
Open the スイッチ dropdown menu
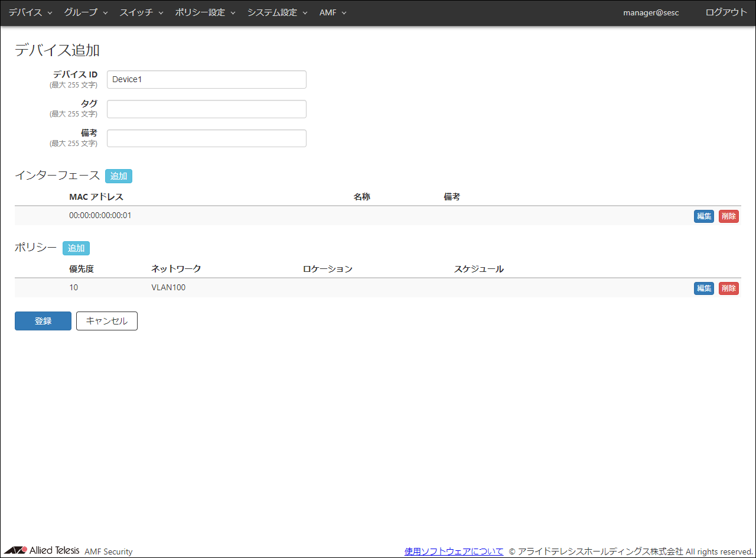(141, 12)
